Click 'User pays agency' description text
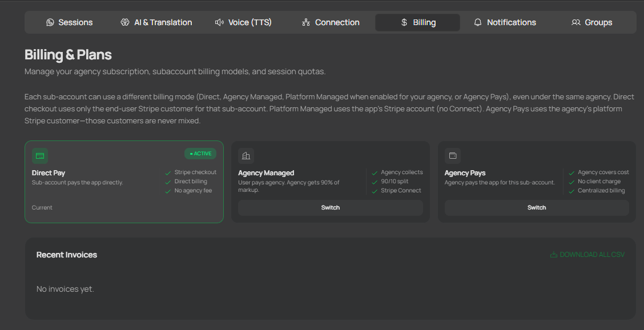 click(x=289, y=186)
